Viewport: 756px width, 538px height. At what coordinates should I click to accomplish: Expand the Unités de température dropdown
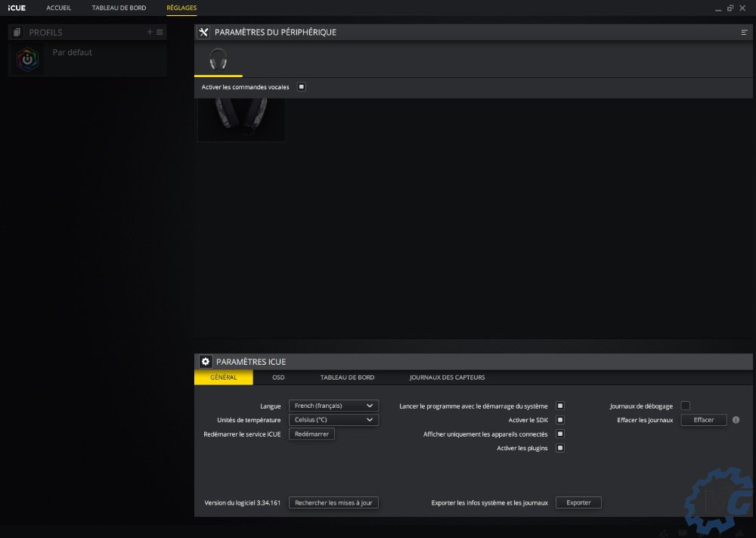click(x=333, y=420)
